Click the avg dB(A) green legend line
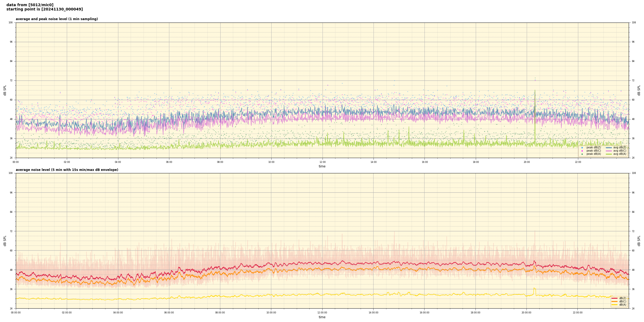This screenshot has height=322, width=644. click(609, 154)
